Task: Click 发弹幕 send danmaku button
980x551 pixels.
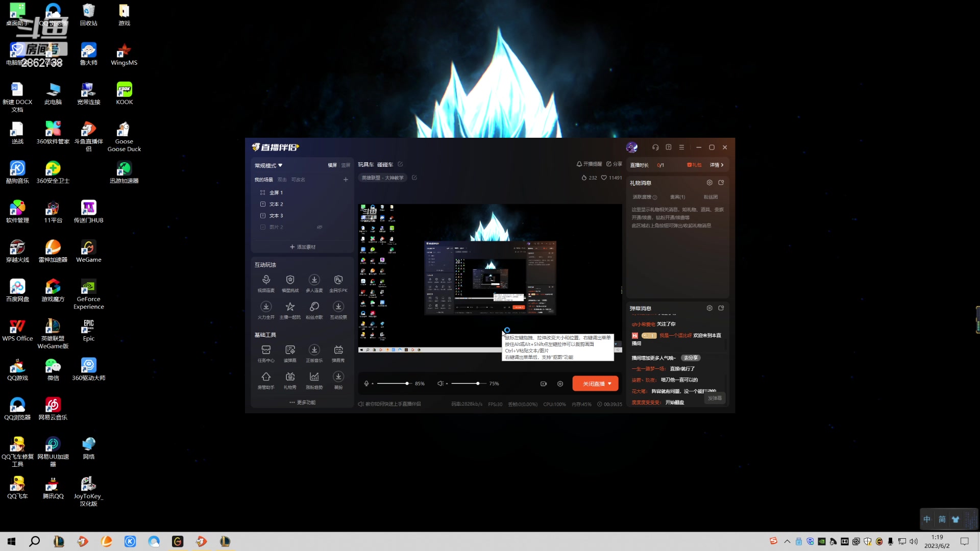Action: (x=715, y=398)
